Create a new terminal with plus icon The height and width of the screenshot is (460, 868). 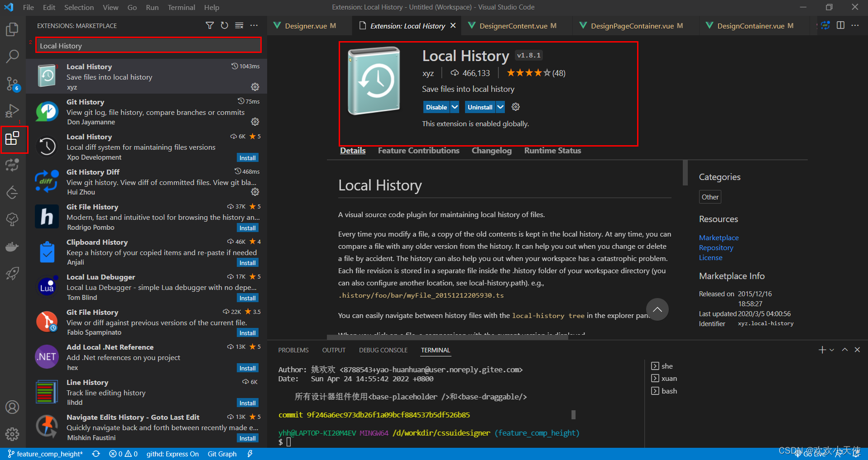(x=822, y=350)
